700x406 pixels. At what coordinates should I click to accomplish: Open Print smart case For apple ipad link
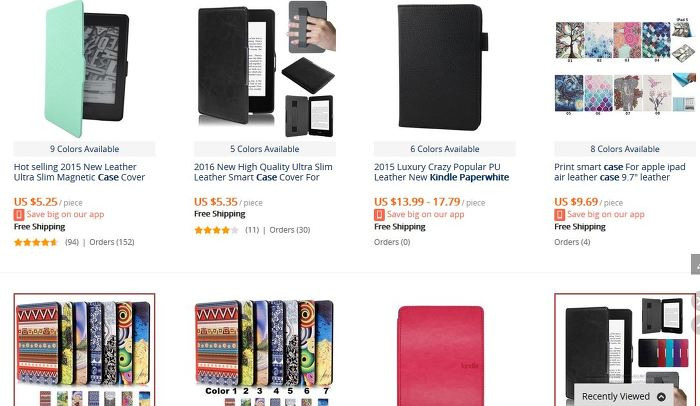pyautogui.click(x=620, y=172)
